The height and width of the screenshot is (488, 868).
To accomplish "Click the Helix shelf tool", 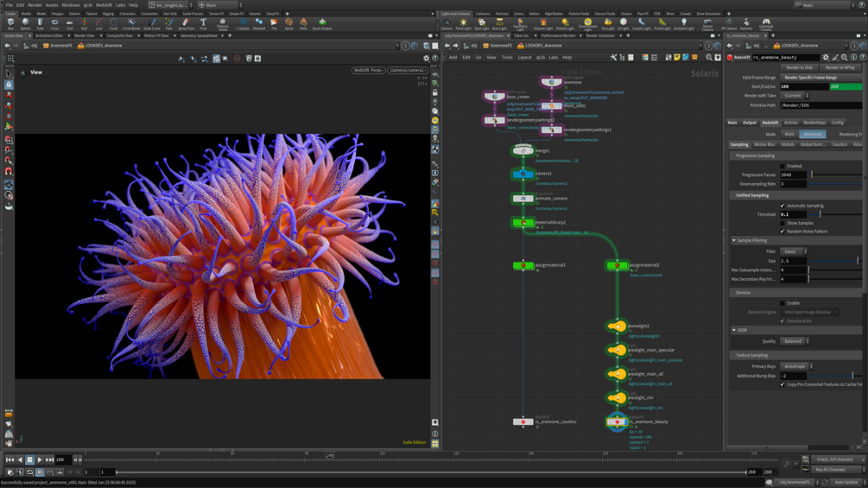I will (303, 23).
